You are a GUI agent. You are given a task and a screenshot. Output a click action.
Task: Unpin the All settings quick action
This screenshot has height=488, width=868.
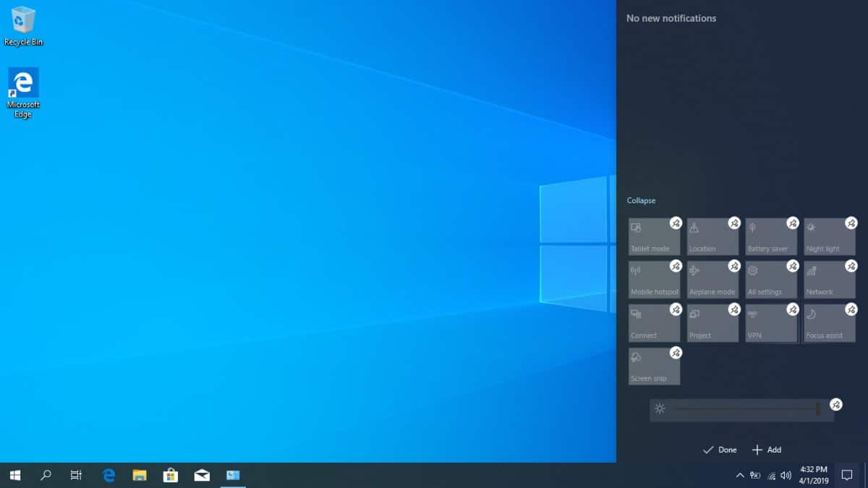pos(793,266)
